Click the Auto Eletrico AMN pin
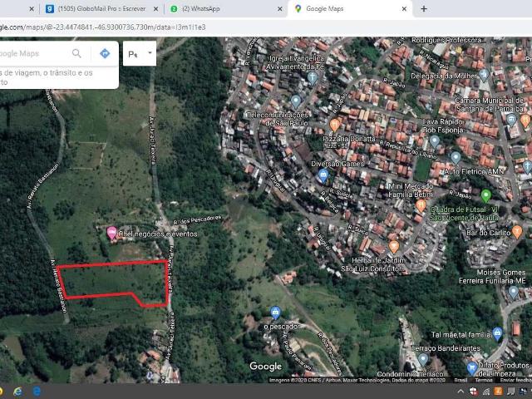Screen dimensions: 532x399 point(456,158)
